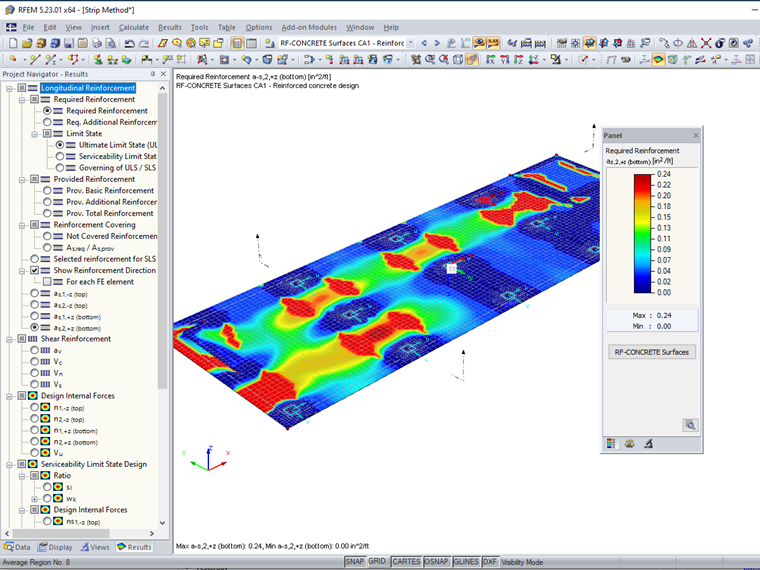Collapse the Shear Reinforcement node

pyautogui.click(x=9, y=339)
